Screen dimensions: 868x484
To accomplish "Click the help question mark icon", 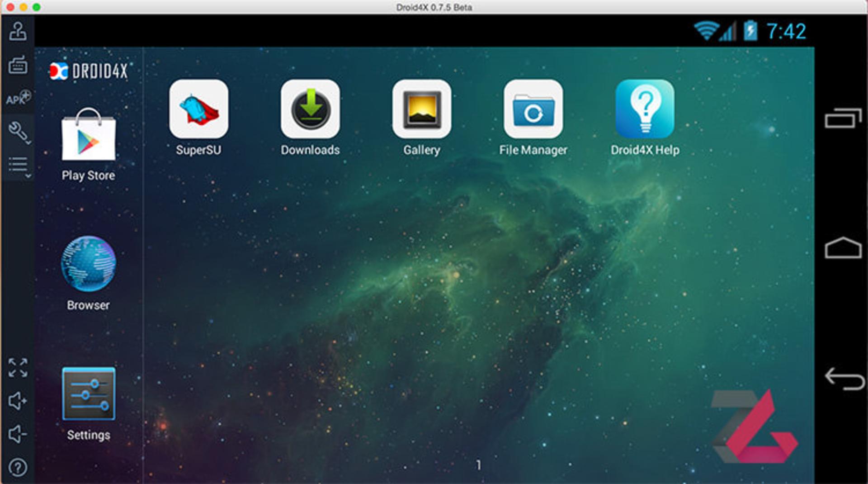I will coord(18,468).
